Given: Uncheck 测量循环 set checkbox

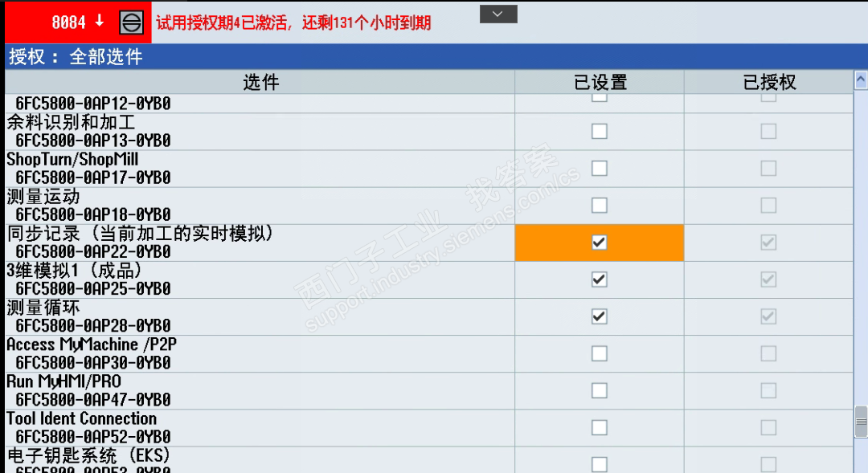Looking at the screenshot, I should click(600, 316).
